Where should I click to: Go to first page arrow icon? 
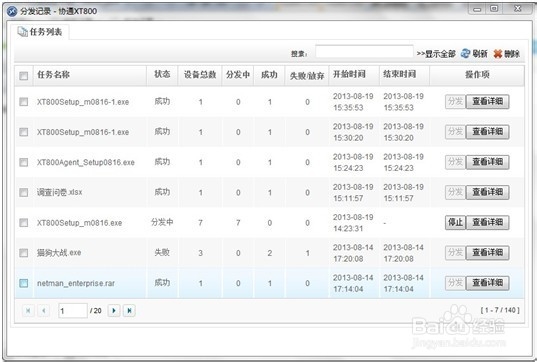pyautogui.click(x=28, y=311)
